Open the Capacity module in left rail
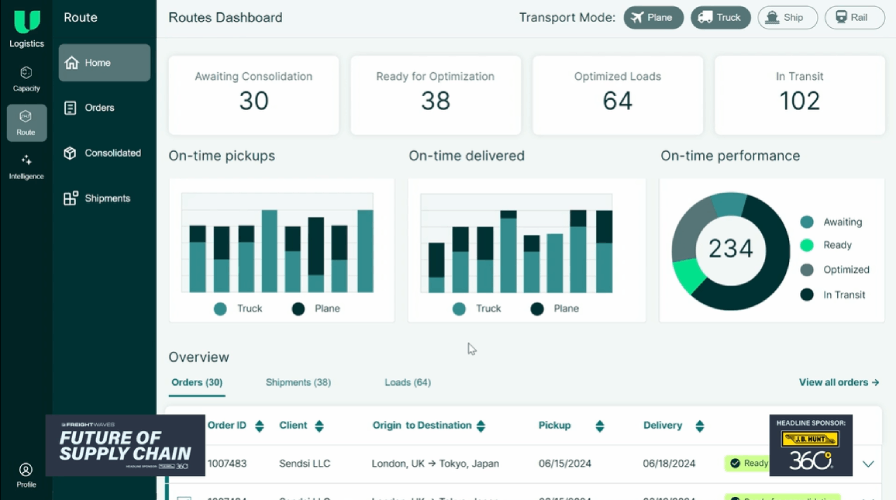Image resolution: width=896 pixels, height=500 pixels. [x=26, y=78]
